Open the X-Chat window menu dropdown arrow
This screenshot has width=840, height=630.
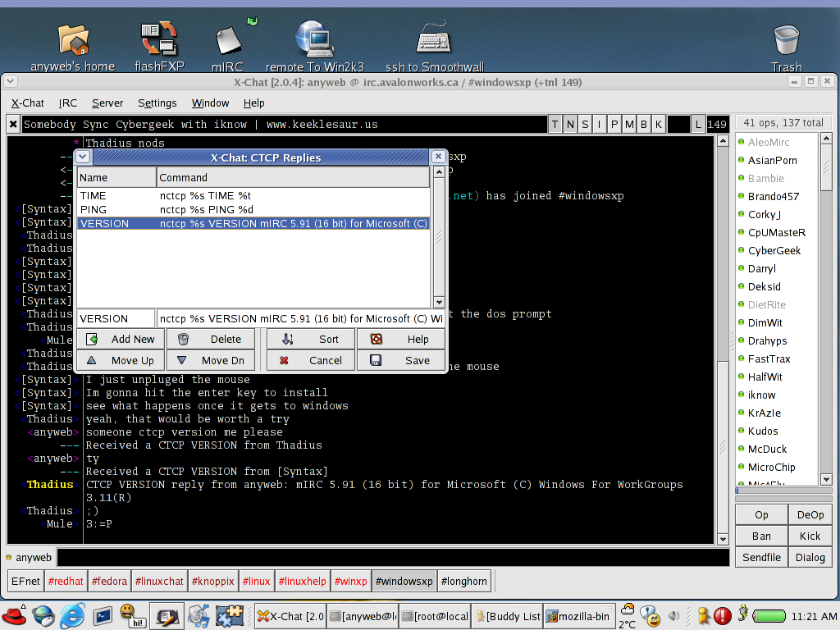click(11, 81)
